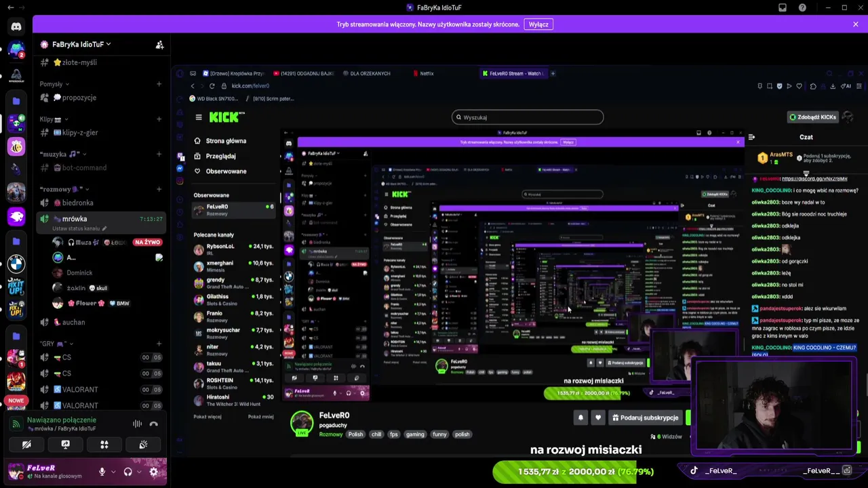868x488 pixels.
Task: Dismiss streamer mode banner
Action: (856, 24)
